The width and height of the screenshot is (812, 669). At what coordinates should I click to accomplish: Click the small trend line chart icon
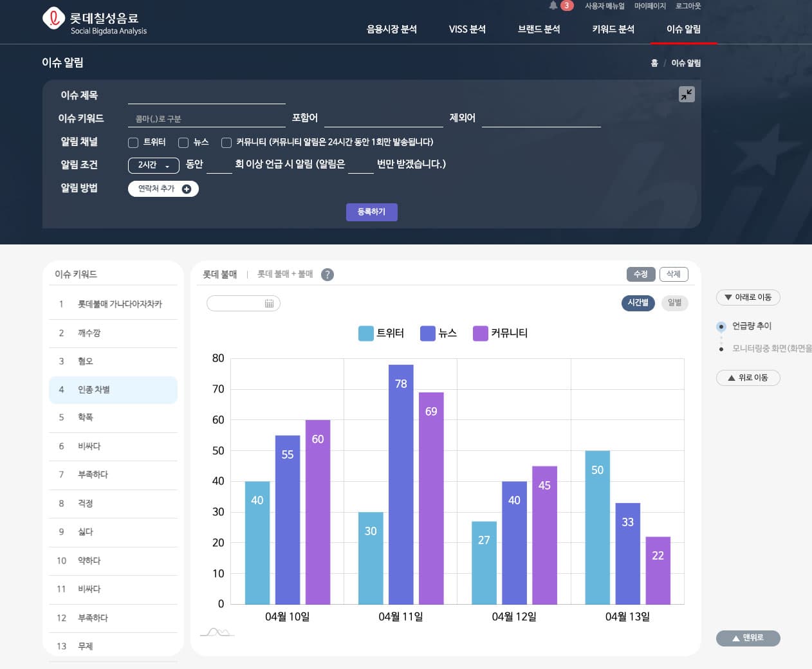(x=217, y=632)
